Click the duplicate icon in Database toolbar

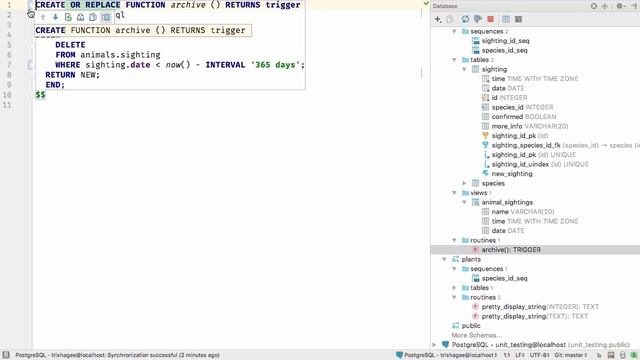tap(450, 19)
